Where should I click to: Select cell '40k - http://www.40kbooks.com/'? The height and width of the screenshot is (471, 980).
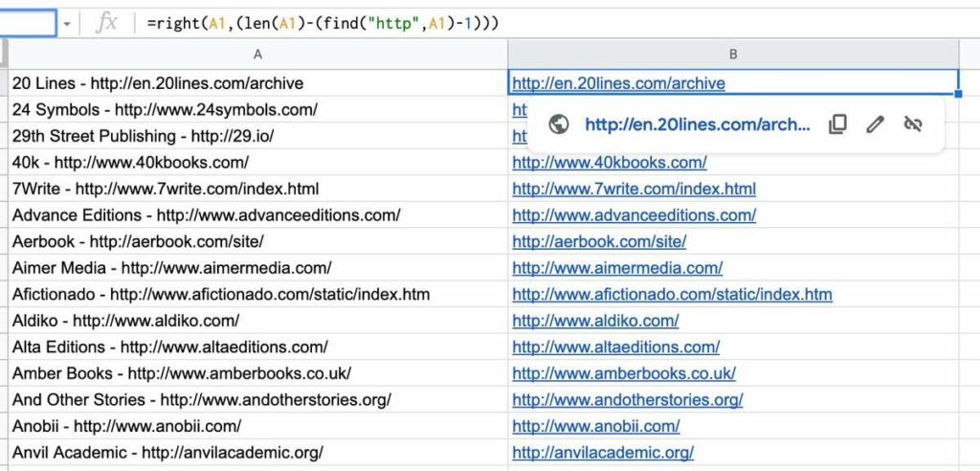click(x=257, y=162)
